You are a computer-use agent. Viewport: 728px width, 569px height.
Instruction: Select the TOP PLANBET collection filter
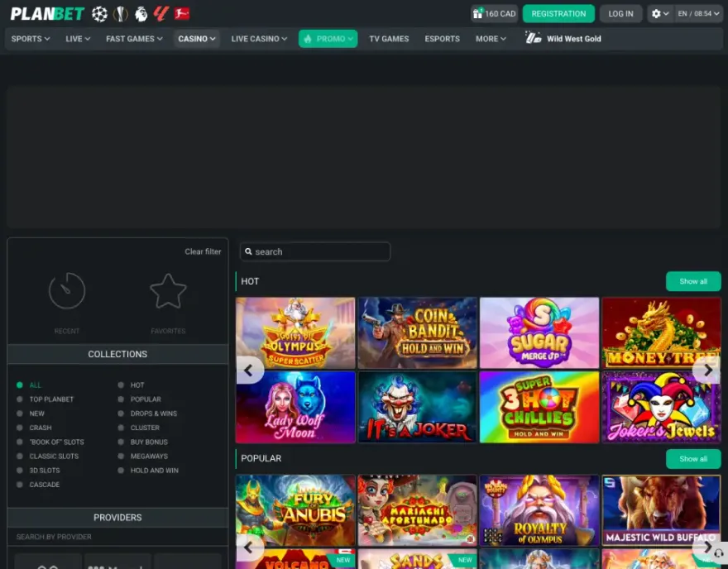pos(45,399)
